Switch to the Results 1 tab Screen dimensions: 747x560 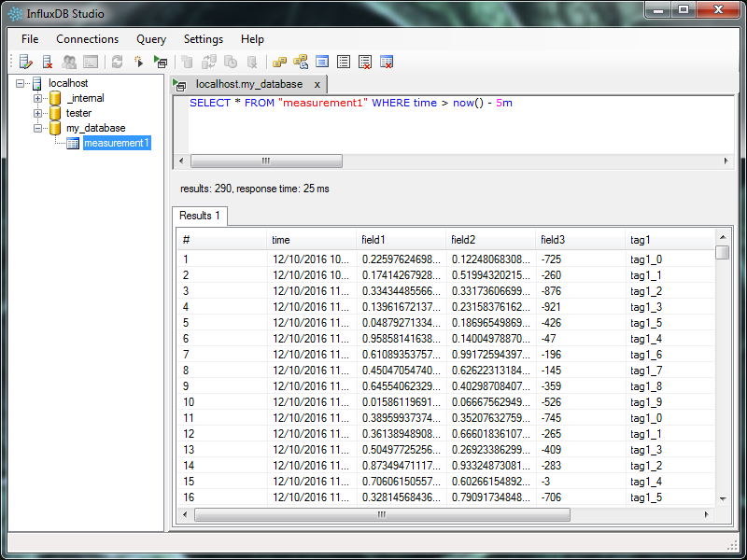point(200,216)
